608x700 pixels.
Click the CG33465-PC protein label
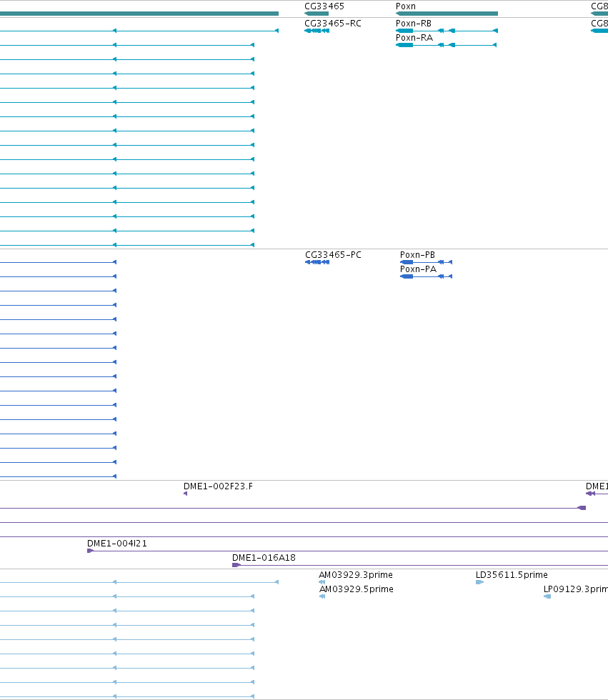pos(333,255)
